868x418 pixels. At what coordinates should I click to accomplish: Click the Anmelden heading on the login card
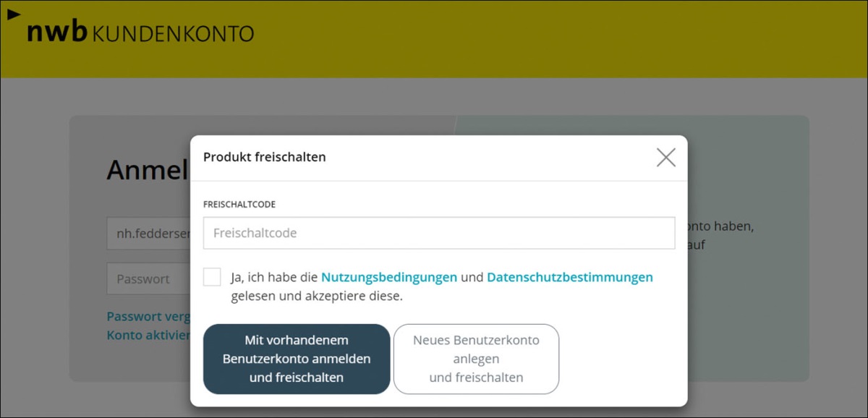(148, 171)
